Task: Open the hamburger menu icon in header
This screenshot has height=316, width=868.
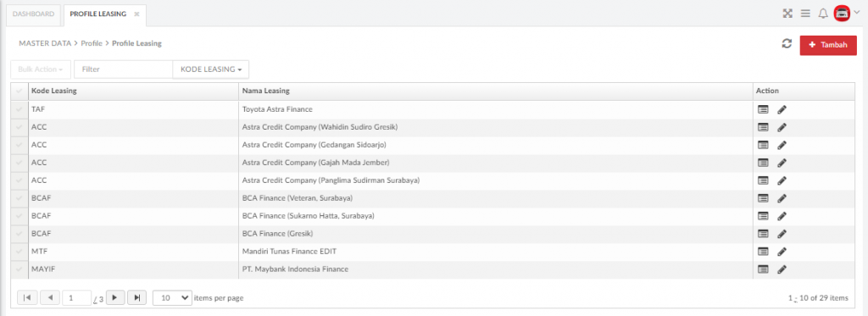Action: tap(805, 14)
